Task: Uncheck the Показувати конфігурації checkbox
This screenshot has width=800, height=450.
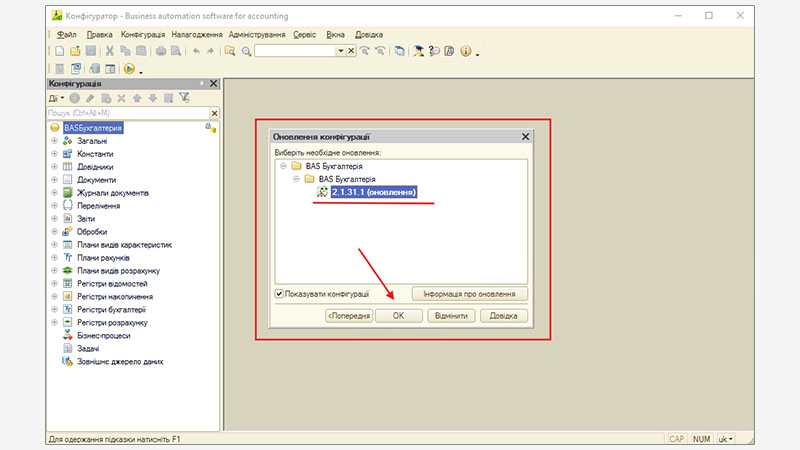Action: [x=280, y=294]
